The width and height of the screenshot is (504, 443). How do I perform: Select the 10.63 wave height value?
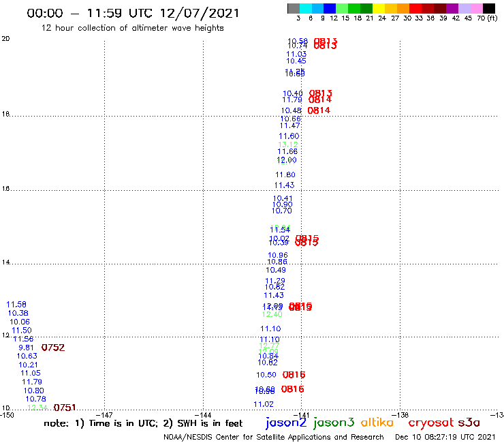tap(27, 356)
